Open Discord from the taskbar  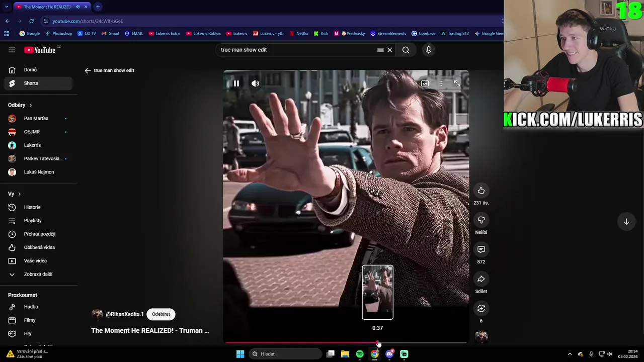(x=389, y=354)
